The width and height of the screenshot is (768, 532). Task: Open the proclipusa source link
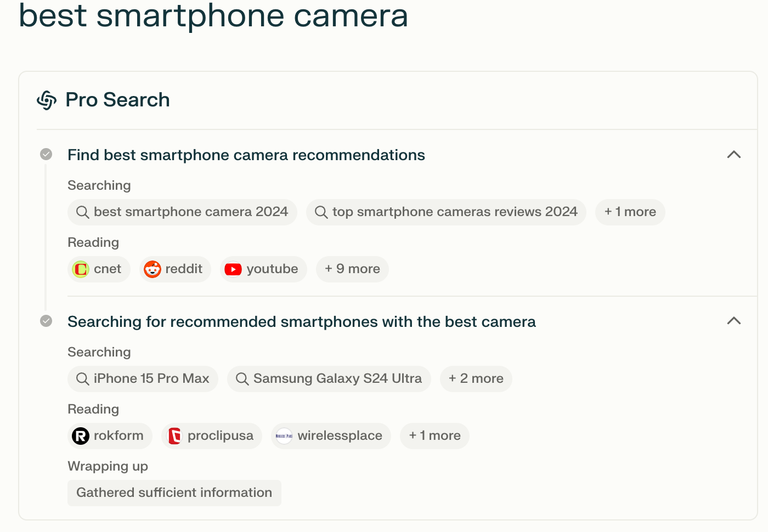212,436
